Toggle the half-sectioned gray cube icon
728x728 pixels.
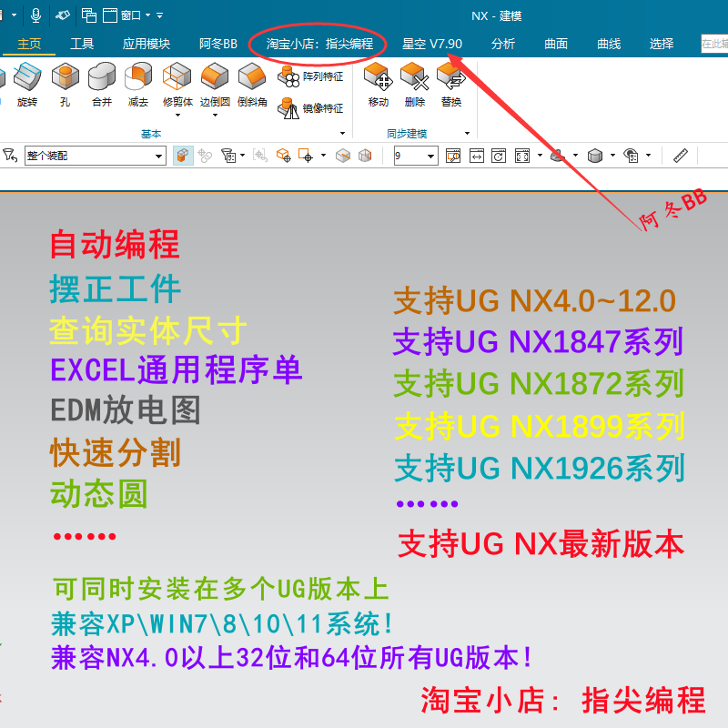[343, 156]
